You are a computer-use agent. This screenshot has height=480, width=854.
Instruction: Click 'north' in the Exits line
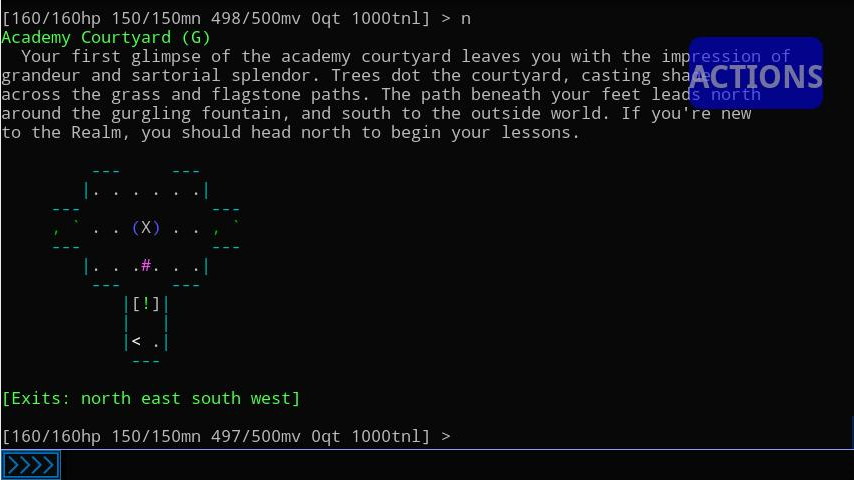tap(106, 398)
